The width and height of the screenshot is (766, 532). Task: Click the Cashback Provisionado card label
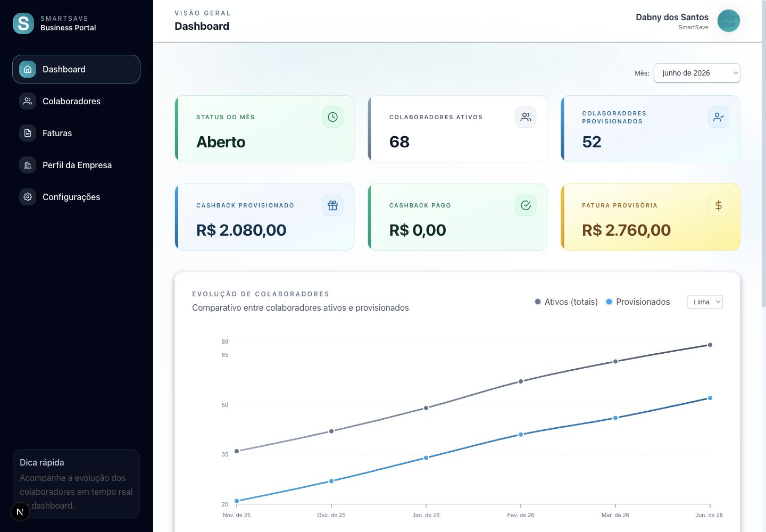pos(245,205)
